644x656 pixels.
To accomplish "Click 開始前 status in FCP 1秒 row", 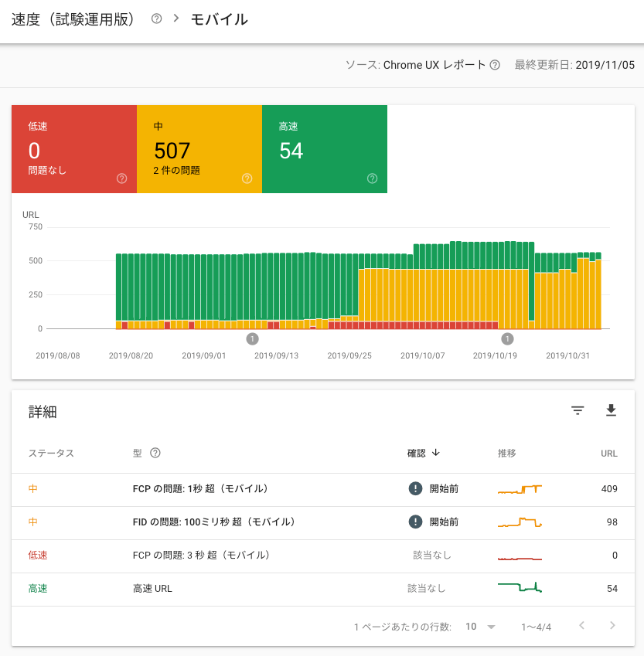I will [x=444, y=488].
